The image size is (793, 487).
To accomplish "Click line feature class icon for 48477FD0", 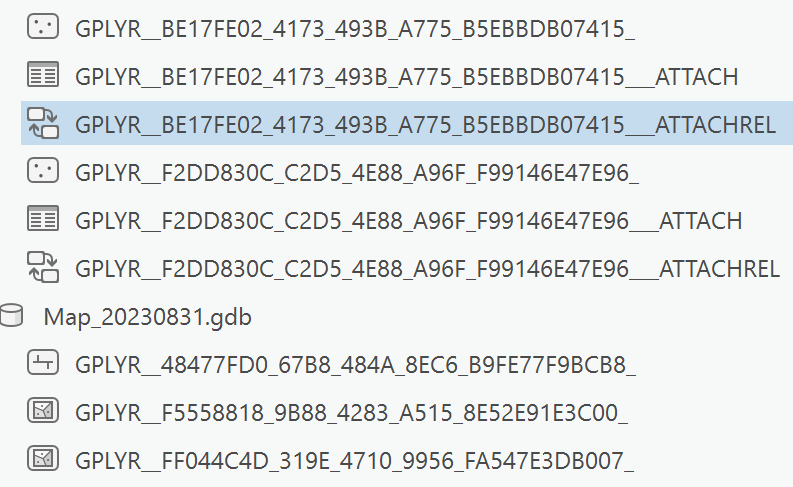I will pos(42,364).
